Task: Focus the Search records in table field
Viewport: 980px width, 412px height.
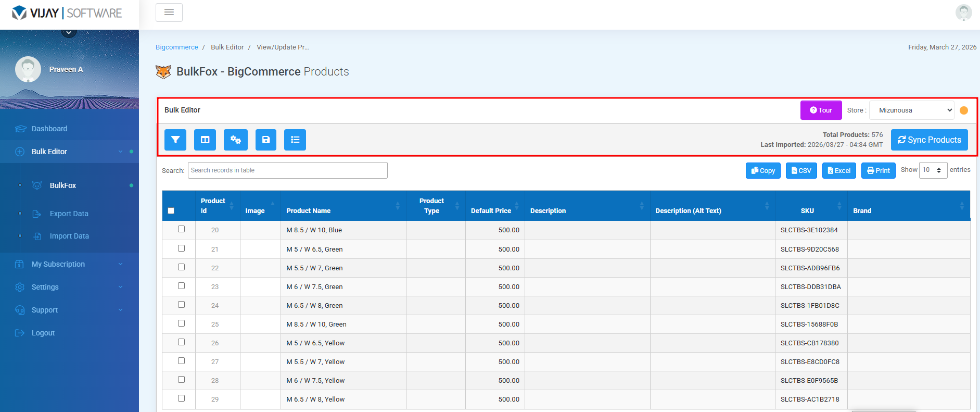Action: click(288, 170)
